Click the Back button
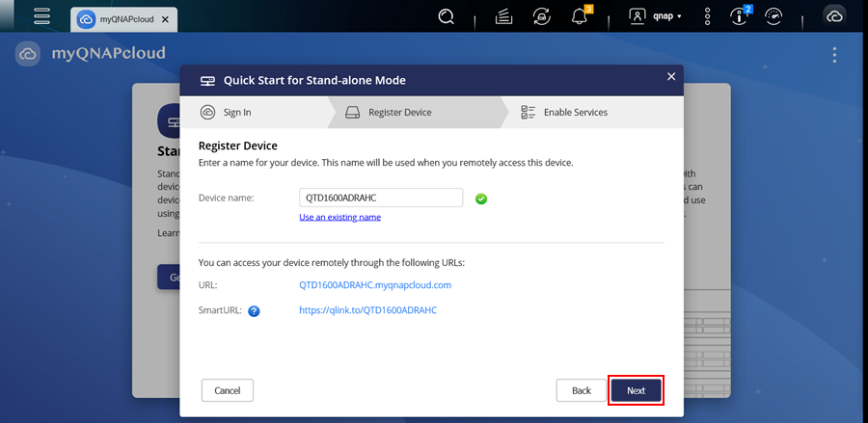The height and width of the screenshot is (423, 868). [x=582, y=390]
